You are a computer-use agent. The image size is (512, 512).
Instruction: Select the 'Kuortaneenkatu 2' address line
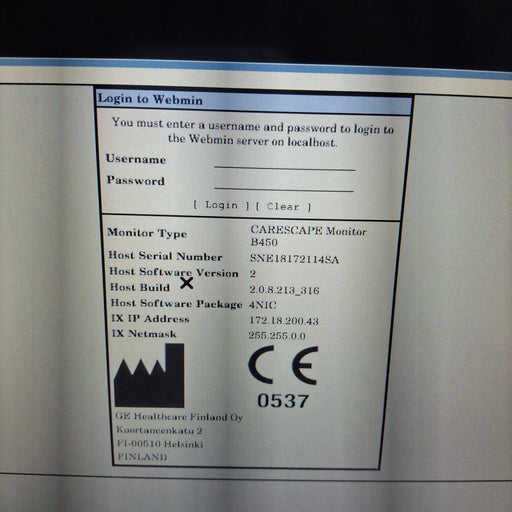click(x=159, y=430)
